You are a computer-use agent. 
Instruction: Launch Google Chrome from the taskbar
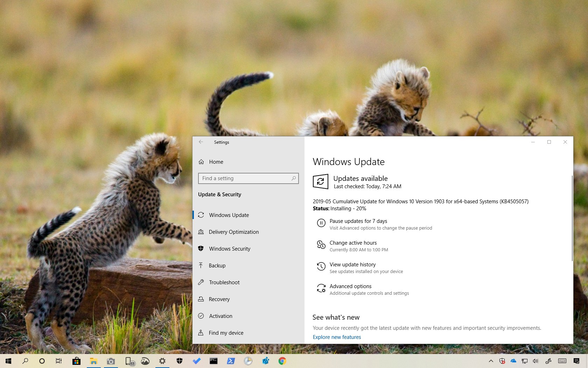coord(282,361)
